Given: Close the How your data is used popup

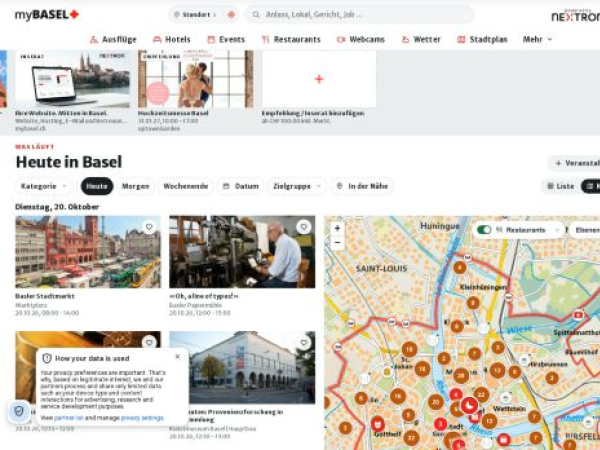Looking at the screenshot, I should [178, 356].
